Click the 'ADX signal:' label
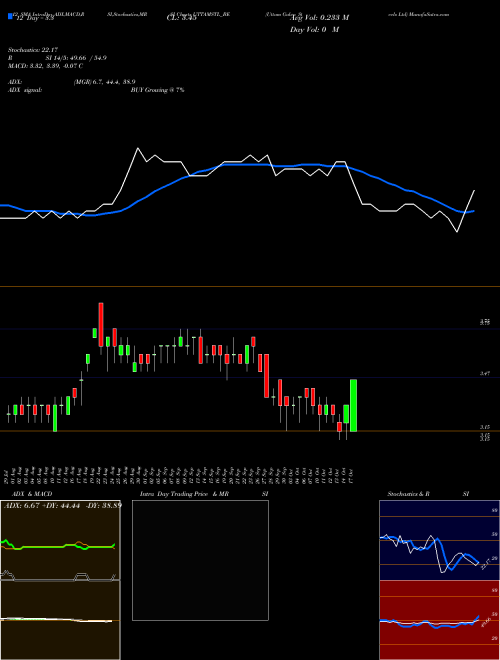500x660 pixels. 24,90
